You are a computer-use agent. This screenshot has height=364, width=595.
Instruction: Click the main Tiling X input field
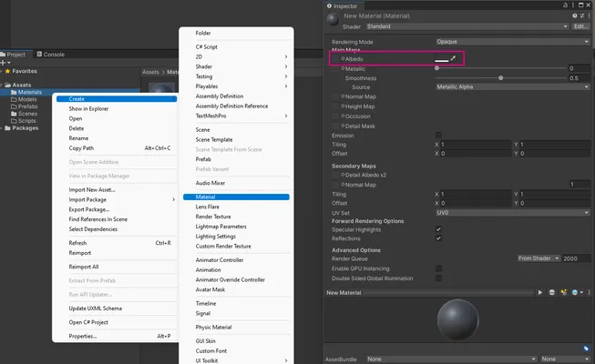click(476, 145)
